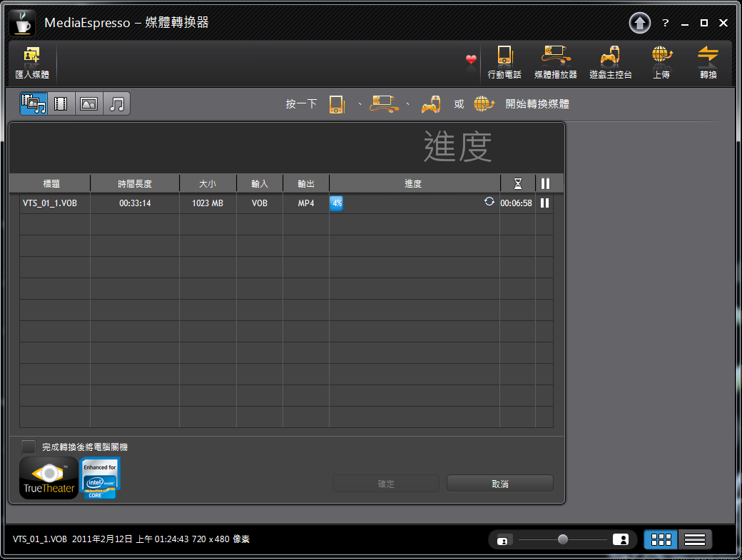Choose the Media Player (媒體播放器) device
The image size is (742, 560).
pos(556,63)
